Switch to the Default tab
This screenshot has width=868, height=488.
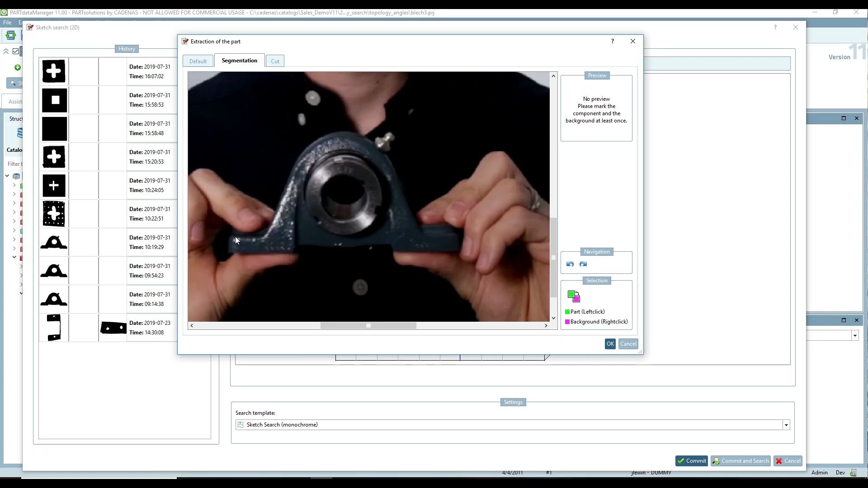(x=198, y=61)
